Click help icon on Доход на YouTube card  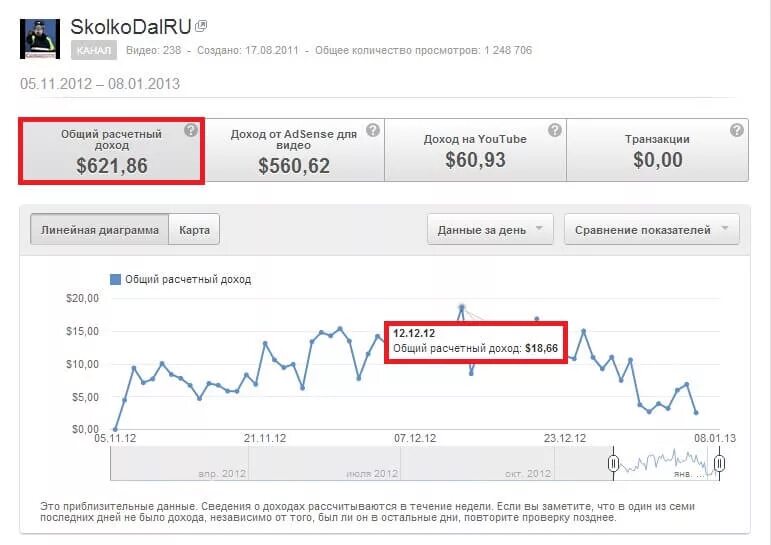[x=555, y=130]
